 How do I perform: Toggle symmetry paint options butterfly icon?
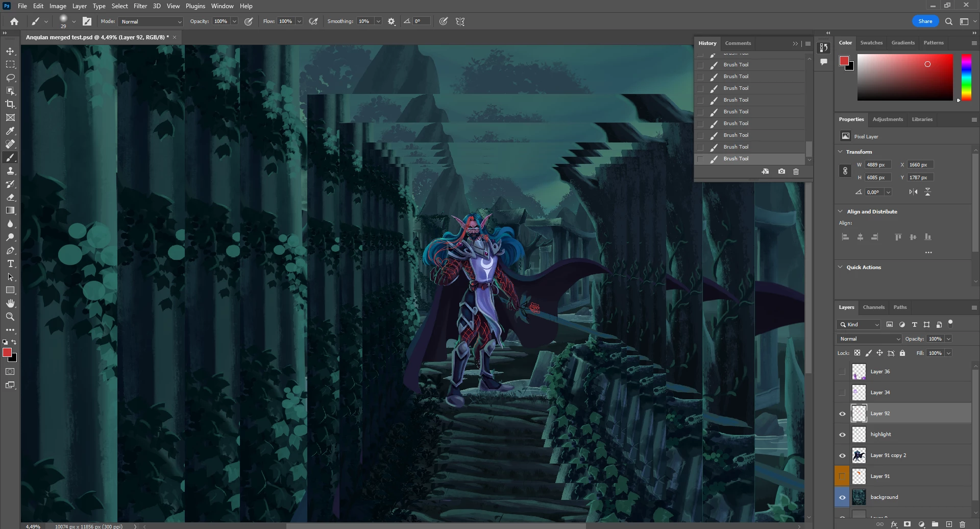click(x=460, y=21)
